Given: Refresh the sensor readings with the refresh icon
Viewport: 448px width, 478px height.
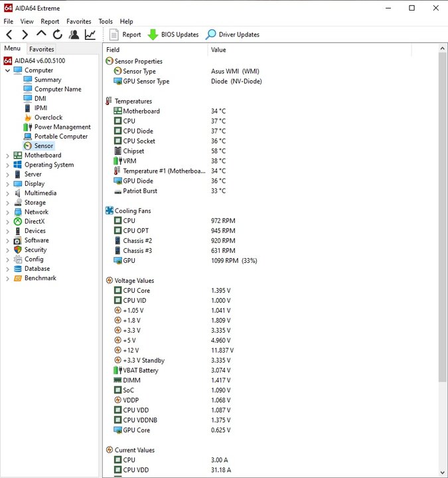Looking at the screenshot, I should 57,35.
